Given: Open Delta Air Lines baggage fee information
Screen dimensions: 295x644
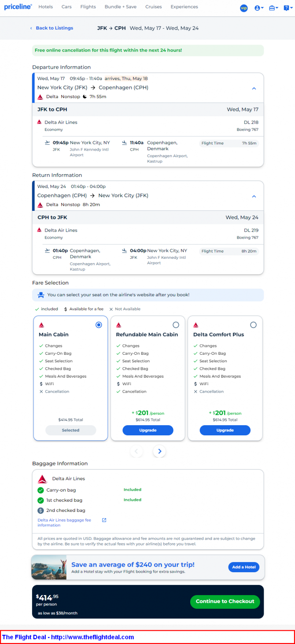Looking at the screenshot, I should (x=64, y=523).
